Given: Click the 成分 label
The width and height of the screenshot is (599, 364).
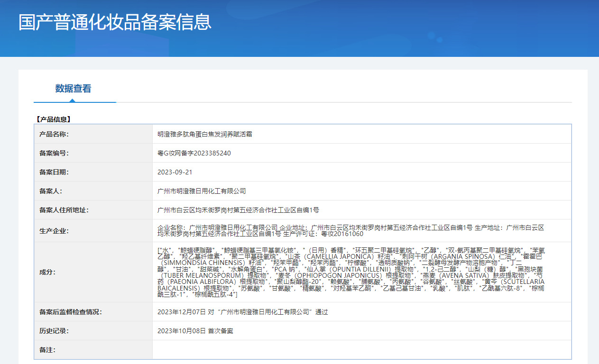Looking at the screenshot, I should [47, 272].
